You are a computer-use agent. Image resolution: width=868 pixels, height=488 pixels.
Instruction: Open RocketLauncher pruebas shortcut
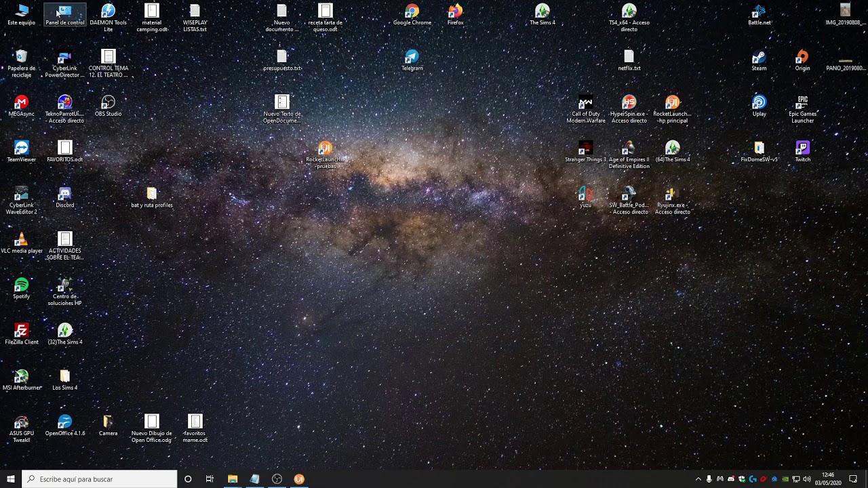tap(325, 155)
